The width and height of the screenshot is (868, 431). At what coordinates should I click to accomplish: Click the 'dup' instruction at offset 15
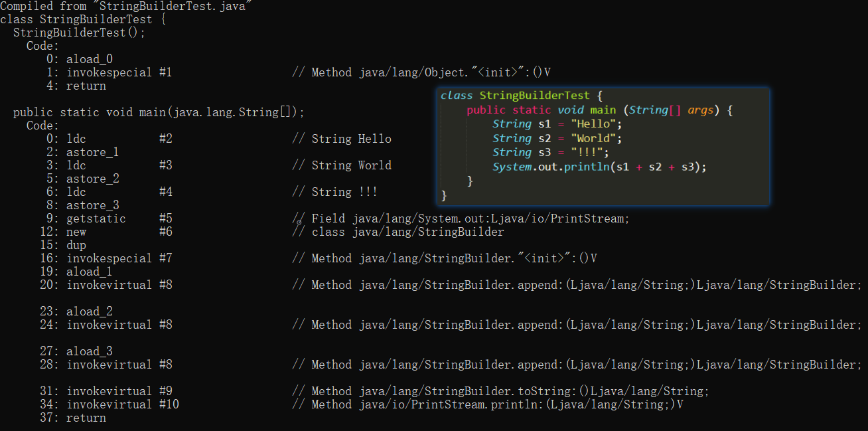76,245
